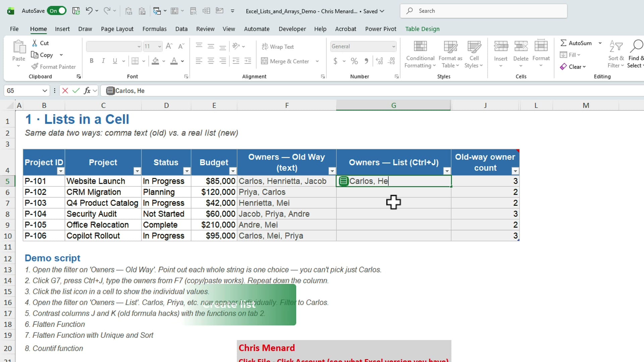Click the Conditional Formatting button

pos(420,55)
